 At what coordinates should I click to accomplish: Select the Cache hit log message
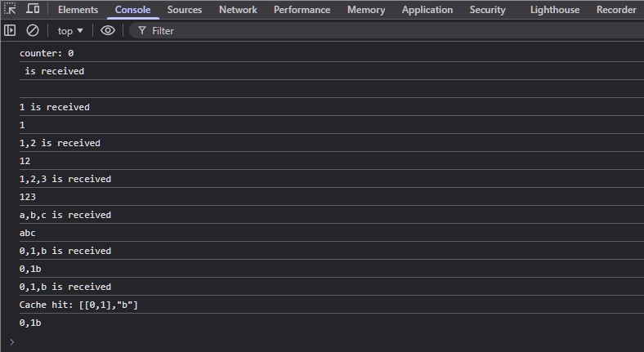point(78,305)
